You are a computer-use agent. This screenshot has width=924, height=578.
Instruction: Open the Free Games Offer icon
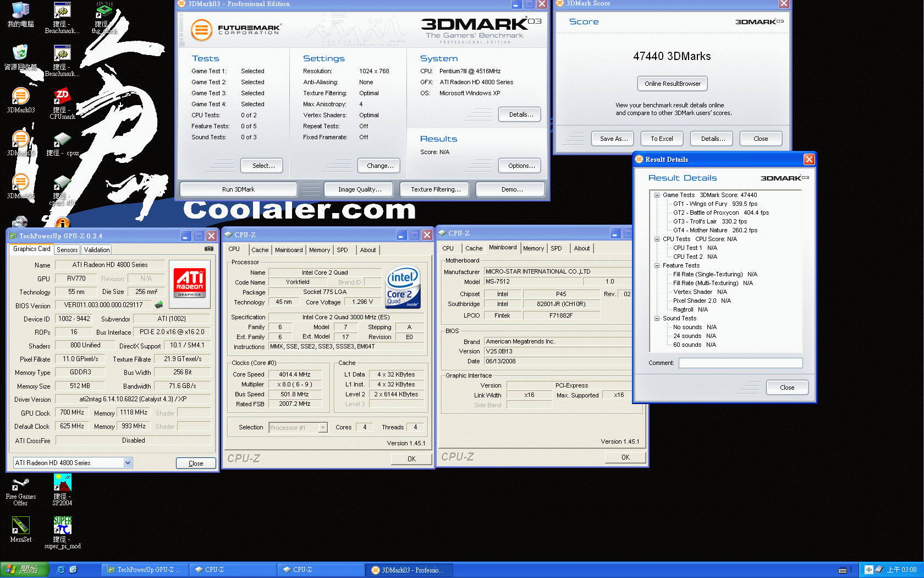[20, 491]
